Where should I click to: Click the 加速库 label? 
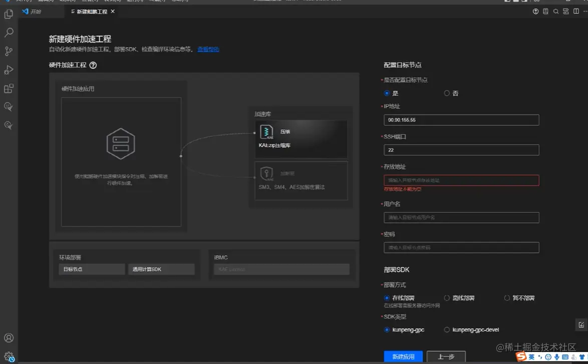262,114
